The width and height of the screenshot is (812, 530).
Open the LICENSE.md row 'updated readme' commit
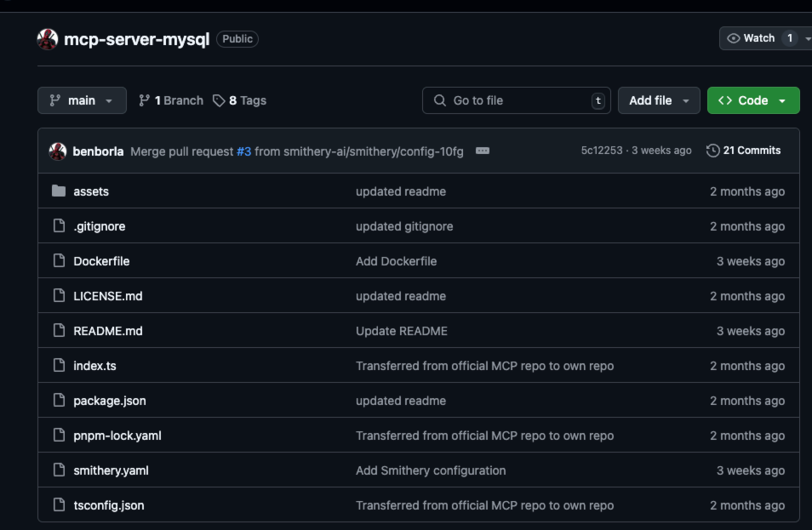tap(401, 296)
